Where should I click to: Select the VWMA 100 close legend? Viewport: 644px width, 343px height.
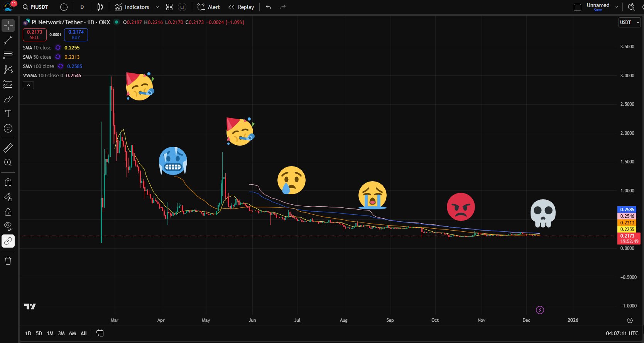point(43,76)
